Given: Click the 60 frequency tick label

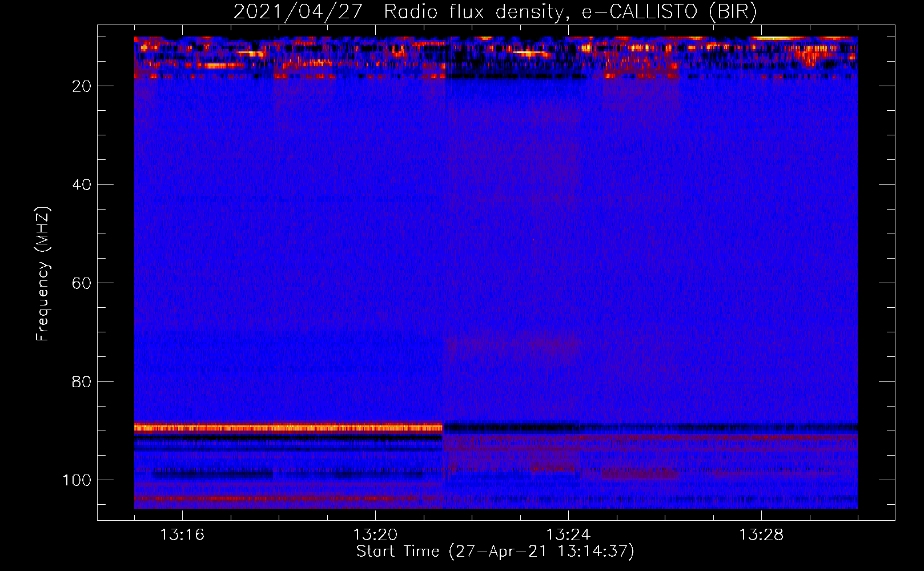Looking at the screenshot, I should (82, 283).
